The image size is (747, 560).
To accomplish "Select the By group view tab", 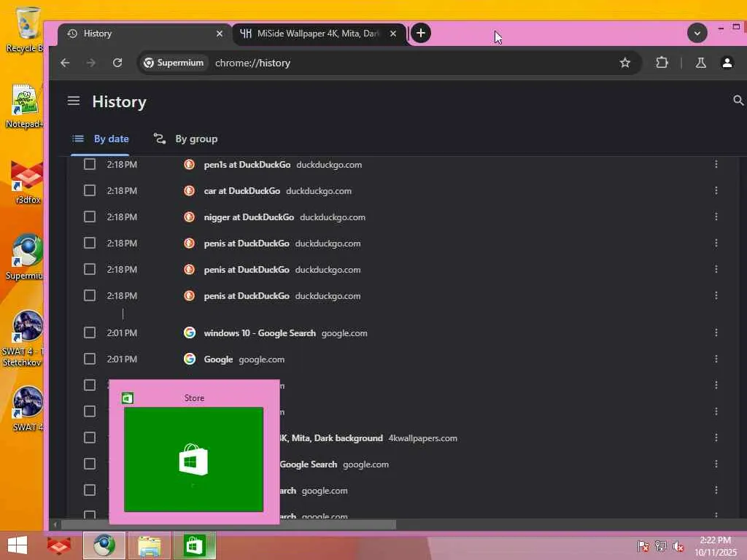I will [185, 139].
